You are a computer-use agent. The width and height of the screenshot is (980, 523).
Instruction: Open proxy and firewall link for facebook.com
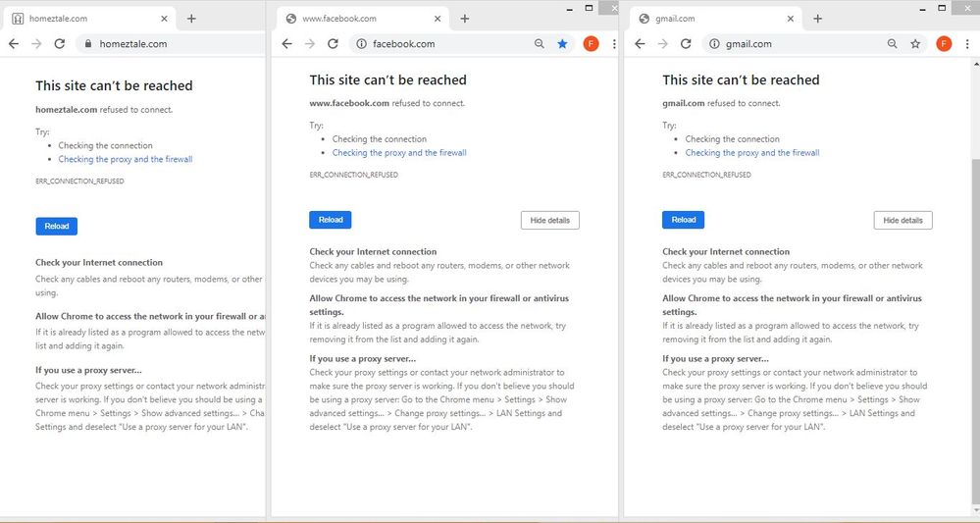(x=399, y=153)
